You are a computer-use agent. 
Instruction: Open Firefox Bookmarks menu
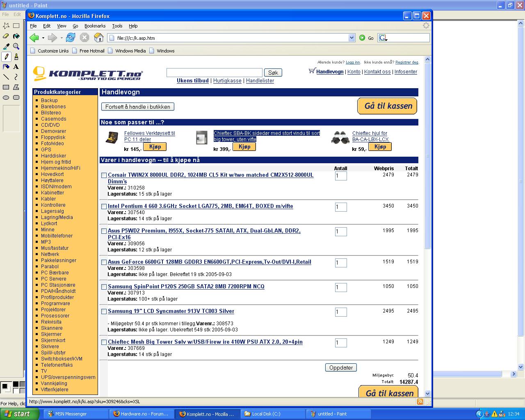click(x=95, y=26)
